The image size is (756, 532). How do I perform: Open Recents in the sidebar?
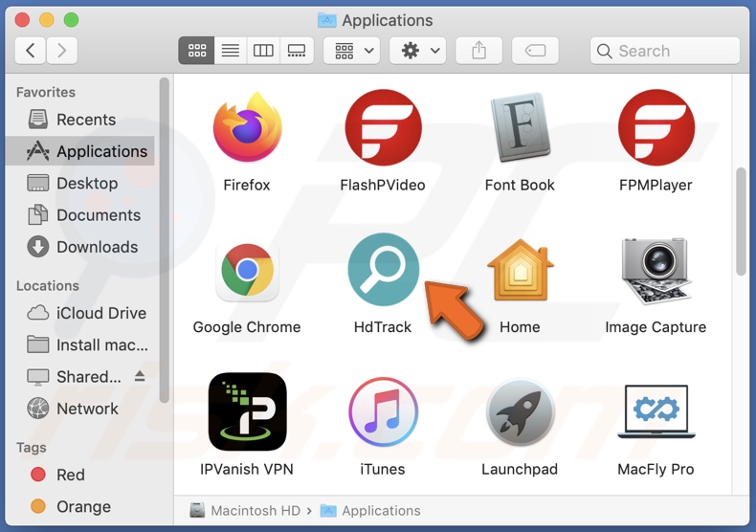[80, 120]
